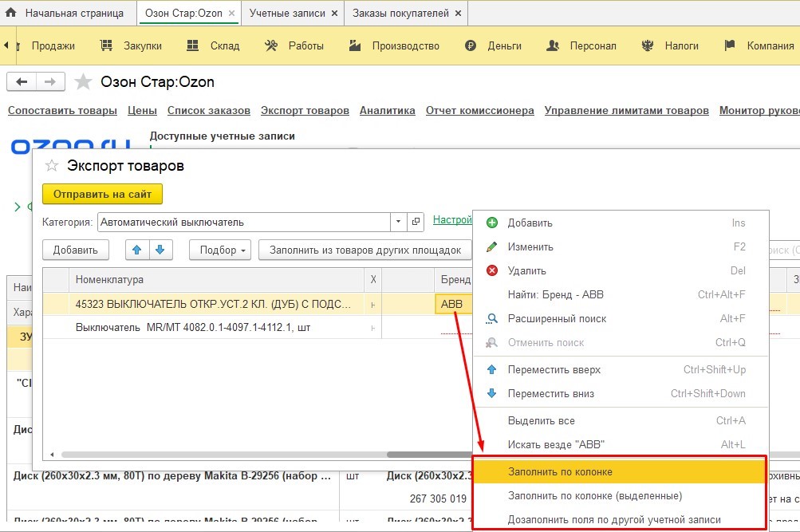Open the selected category with the open-form icon

pyautogui.click(x=416, y=222)
